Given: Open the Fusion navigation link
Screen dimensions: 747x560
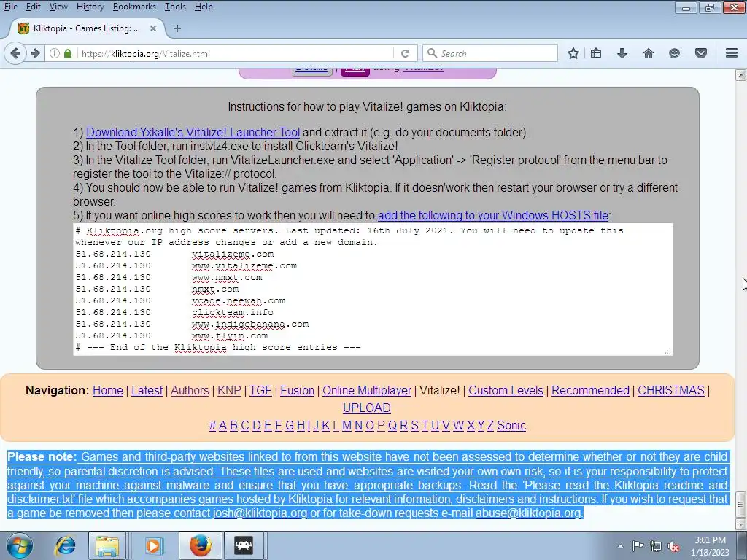Looking at the screenshot, I should pyautogui.click(x=298, y=391).
